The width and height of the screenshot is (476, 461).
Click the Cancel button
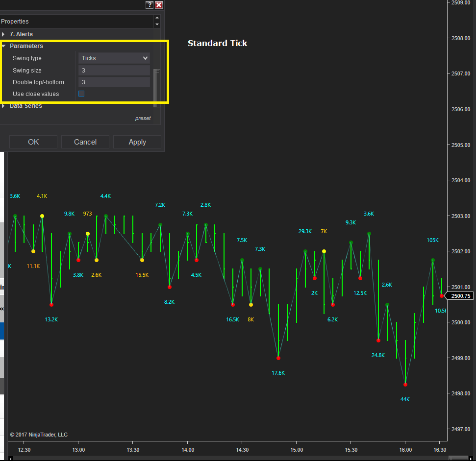click(85, 142)
